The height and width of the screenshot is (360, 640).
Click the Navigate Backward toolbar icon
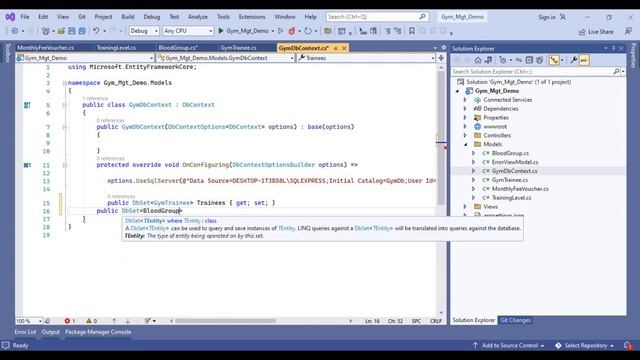coord(15,31)
